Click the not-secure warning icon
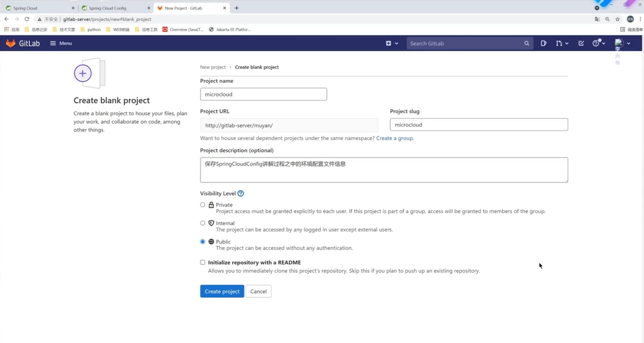The image size is (644, 343). pyautogui.click(x=40, y=19)
